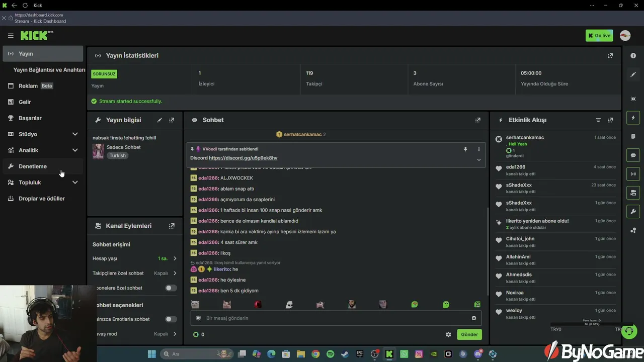The image size is (644, 362).
Task: Click ilkerito username in chat
Action: 221,269
